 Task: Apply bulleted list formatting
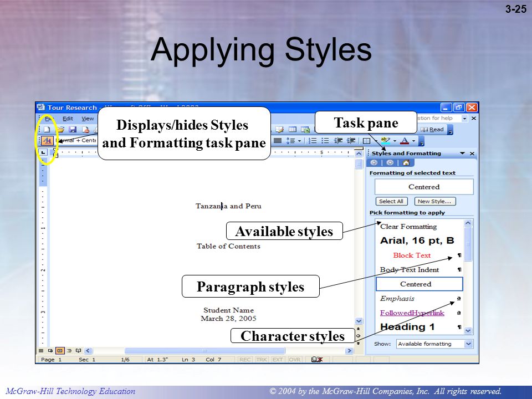coord(325,140)
